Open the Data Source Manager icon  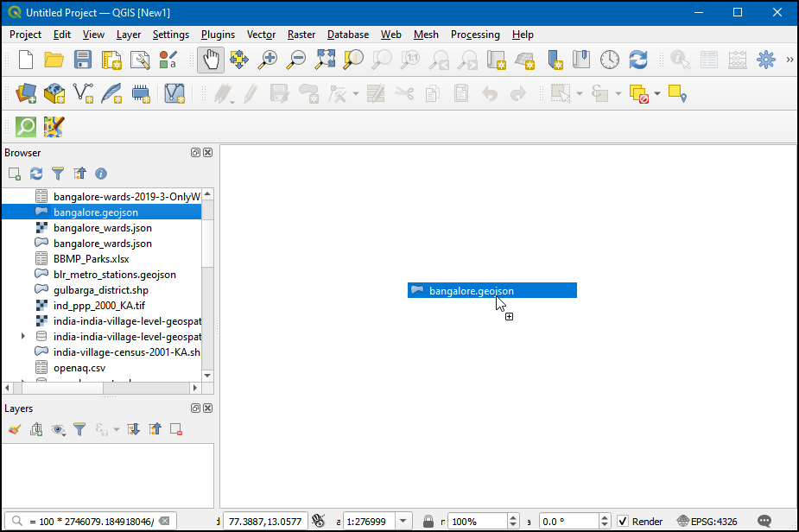(26, 93)
